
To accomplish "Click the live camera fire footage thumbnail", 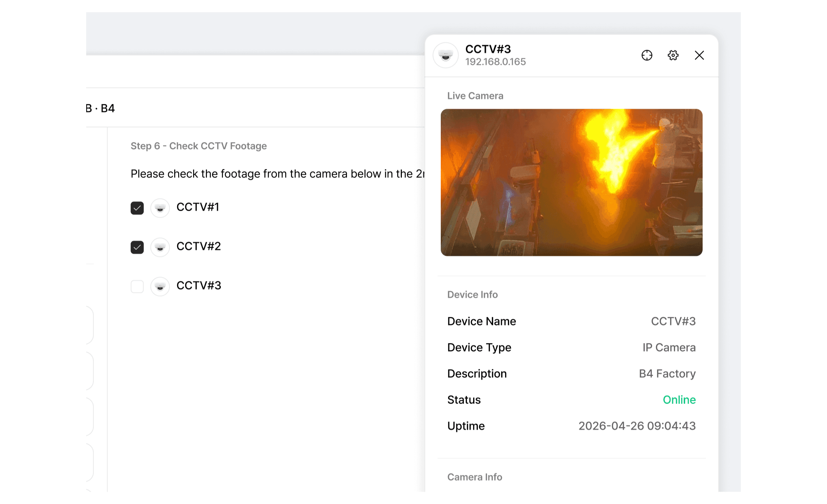I will point(571,182).
